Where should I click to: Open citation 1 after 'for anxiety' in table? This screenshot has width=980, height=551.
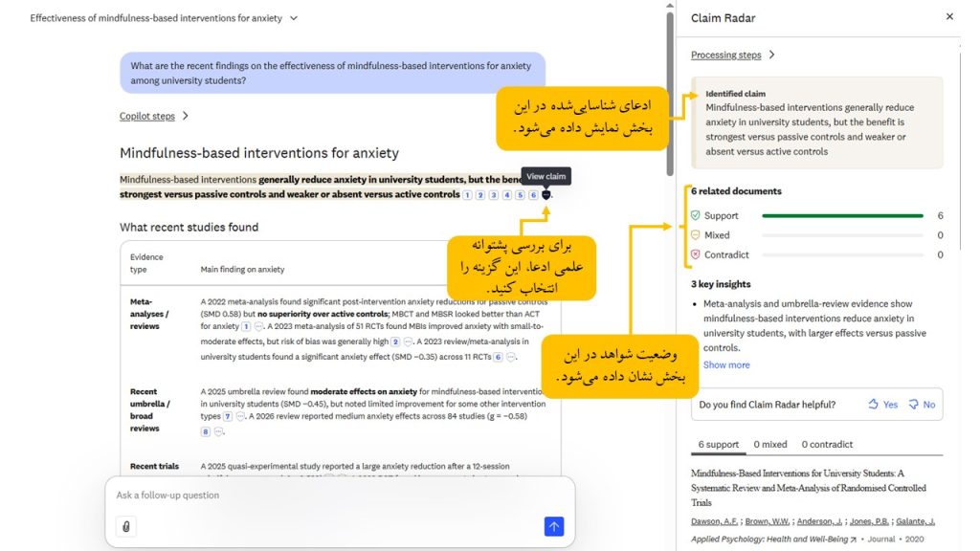click(x=246, y=326)
